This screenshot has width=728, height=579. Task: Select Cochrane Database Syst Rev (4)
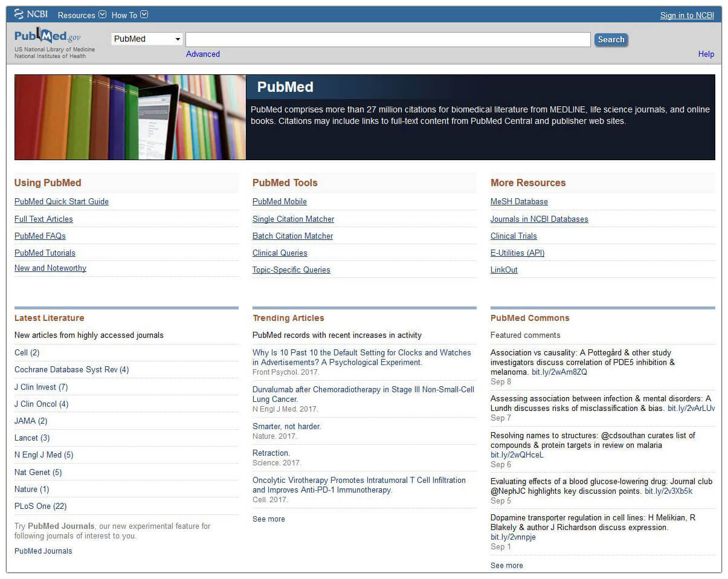pos(71,370)
